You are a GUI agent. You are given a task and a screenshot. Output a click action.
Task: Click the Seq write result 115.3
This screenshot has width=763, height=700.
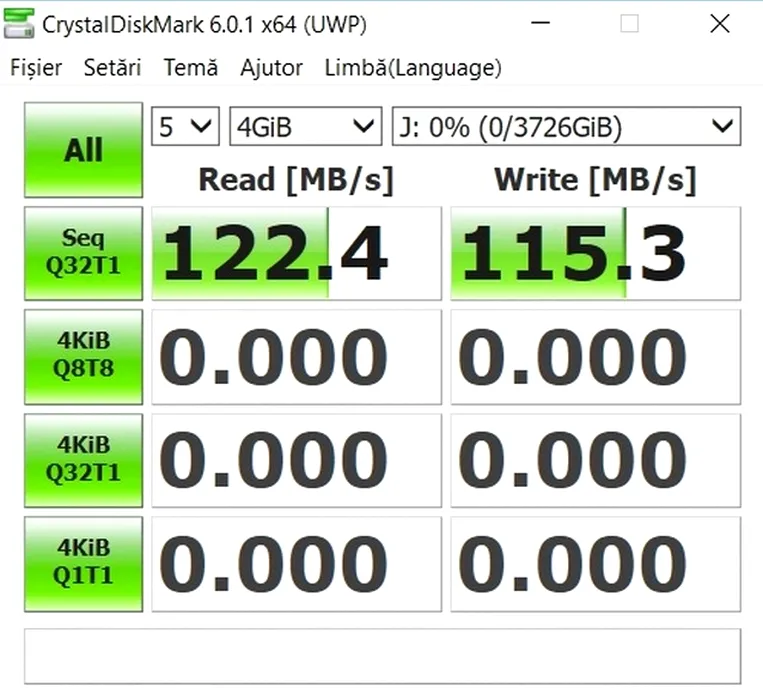point(595,253)
